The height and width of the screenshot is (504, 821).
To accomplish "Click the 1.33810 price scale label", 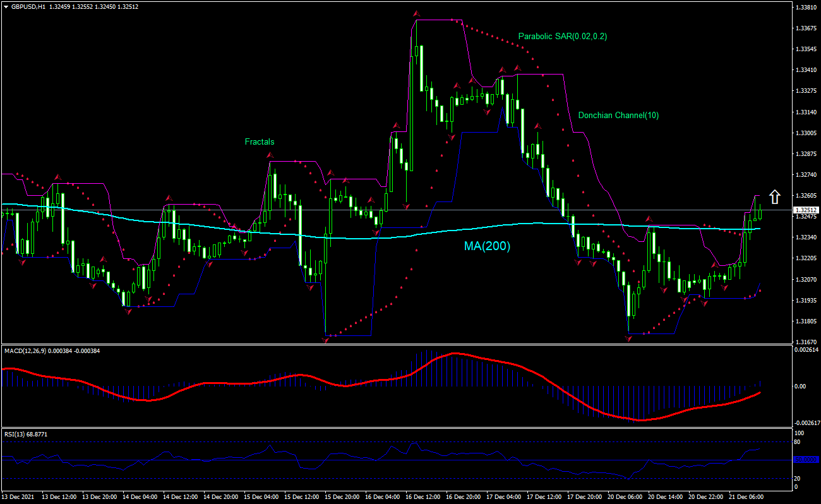I will coord(805,8).
